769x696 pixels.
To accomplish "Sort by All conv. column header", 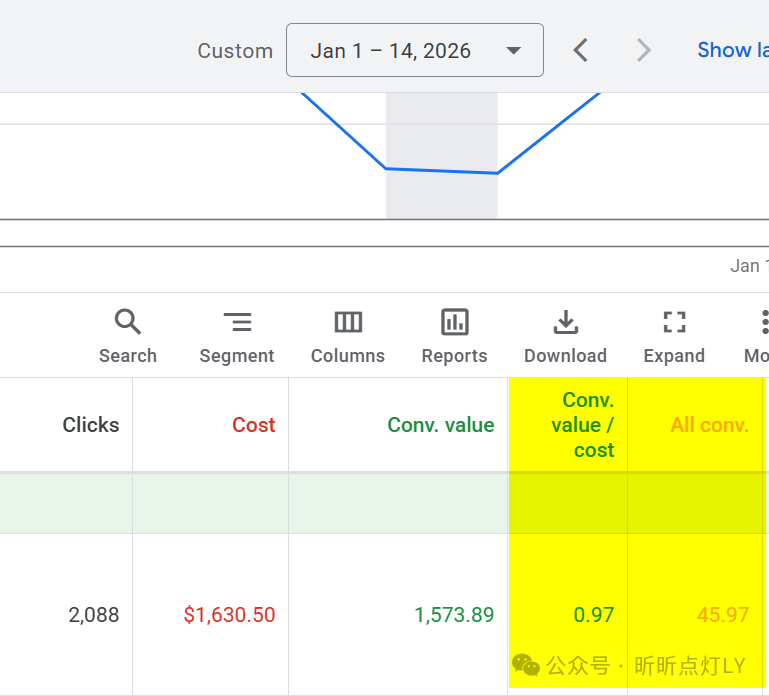I will point(709,425).
